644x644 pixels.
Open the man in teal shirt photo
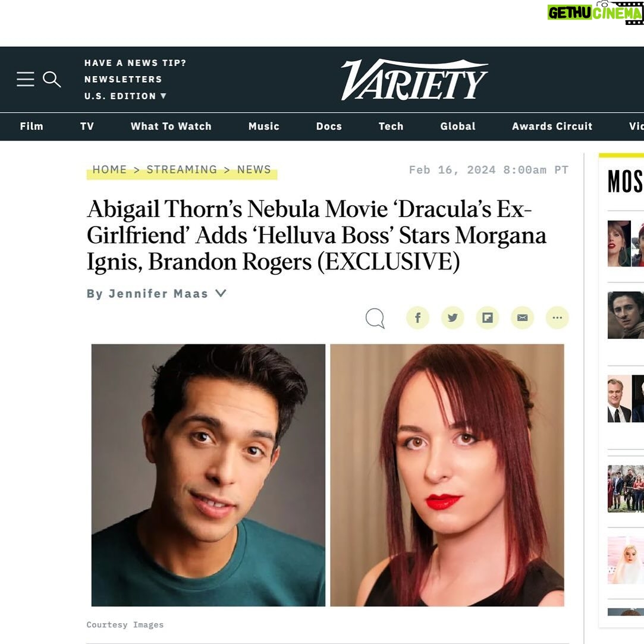(x=208, y=475)
